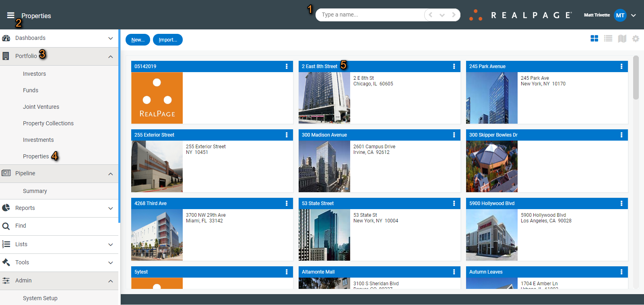644x305 pixels.
Task: Open options menu for 53 State Street
Action: [x=454, y=203]
